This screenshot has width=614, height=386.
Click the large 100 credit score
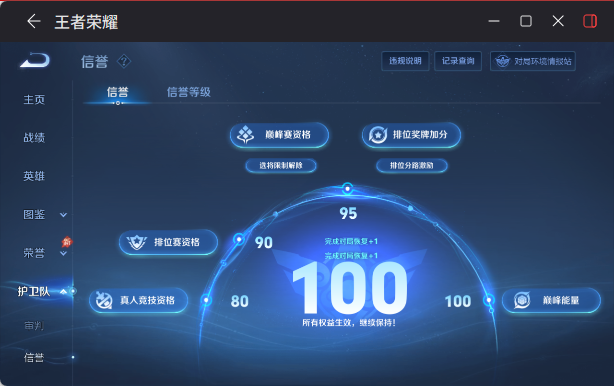[350, 288]
